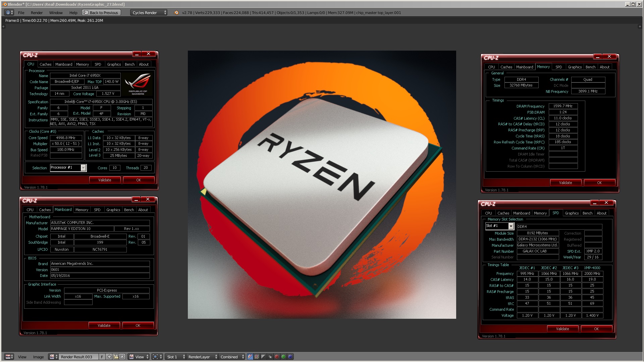644x362 pixels.
Task: Toggle color and alpha display mode
Action: 250,357
